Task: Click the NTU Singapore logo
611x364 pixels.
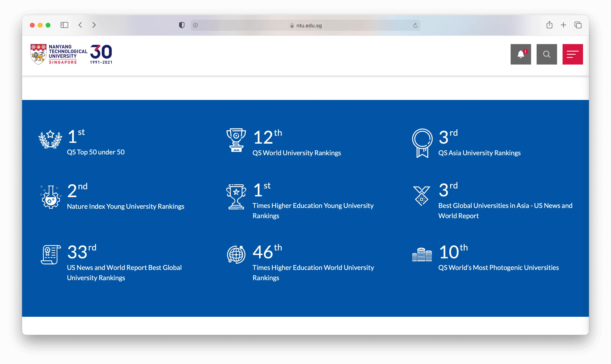Action: click(x=71, y=54)
